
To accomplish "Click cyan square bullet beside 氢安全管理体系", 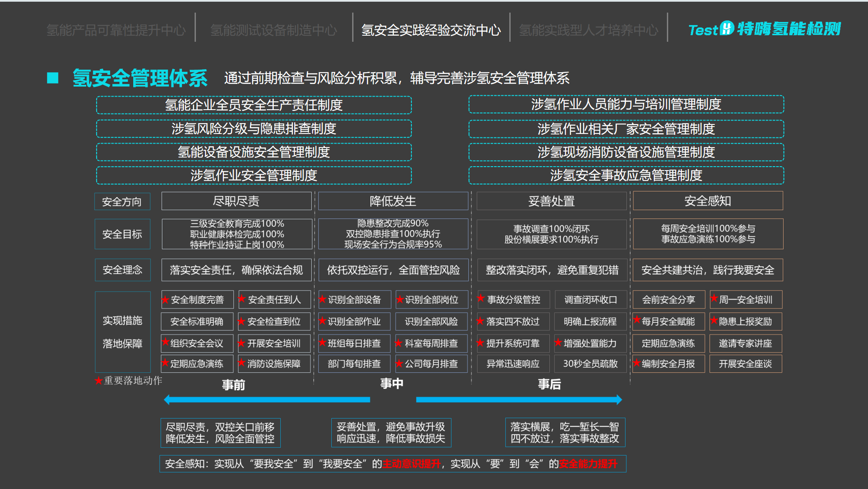I will tap(53, 78).
